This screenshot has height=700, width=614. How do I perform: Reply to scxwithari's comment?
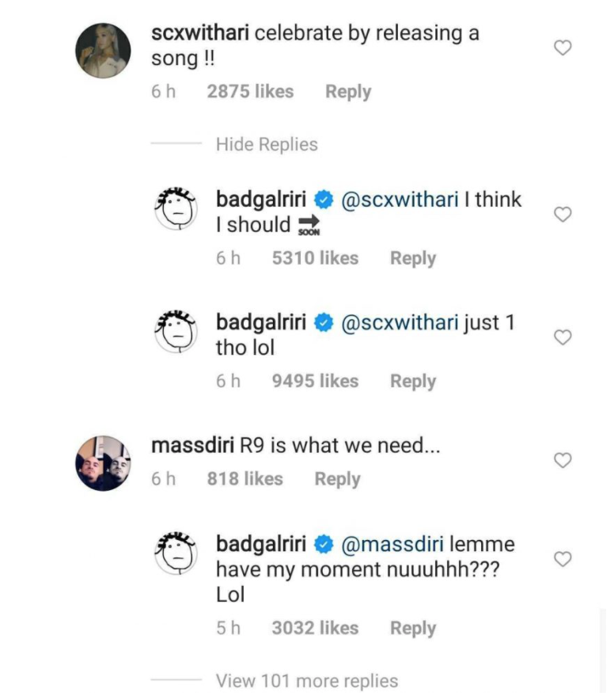pos(348,92)
